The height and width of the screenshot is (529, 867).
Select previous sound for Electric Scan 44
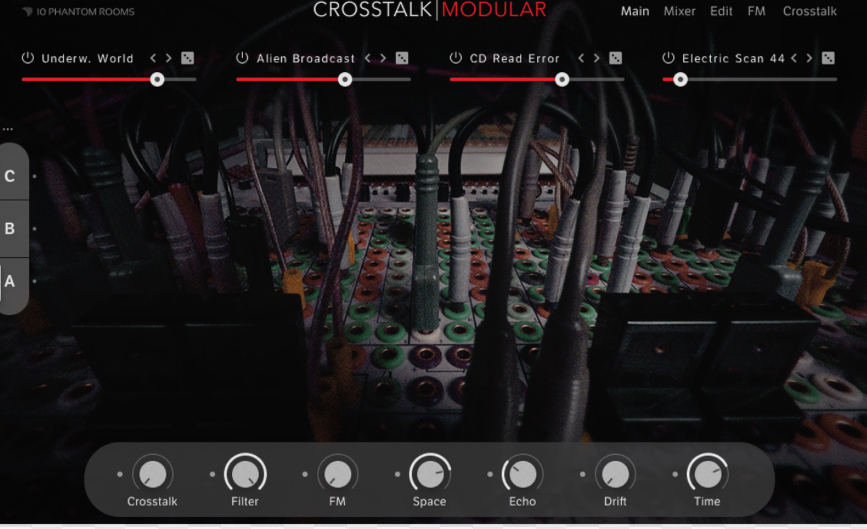[x=794, y=58]
